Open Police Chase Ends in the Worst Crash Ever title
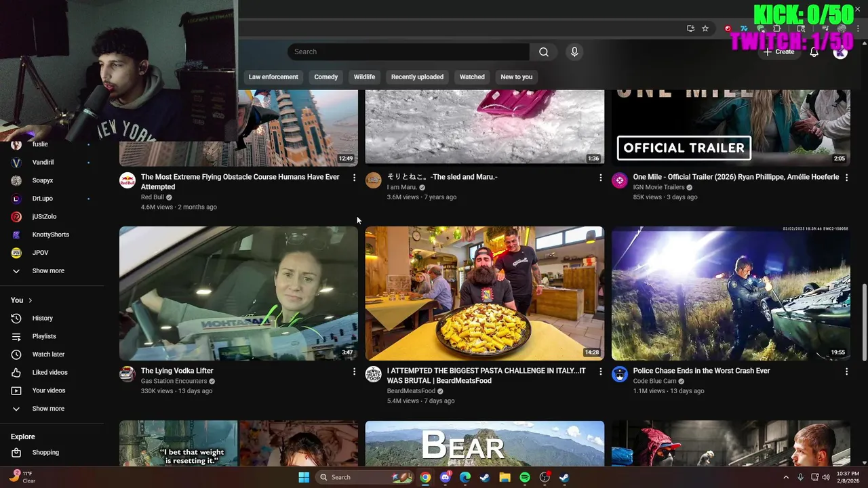This screenshot has width=868, height=488. (701, 371)
